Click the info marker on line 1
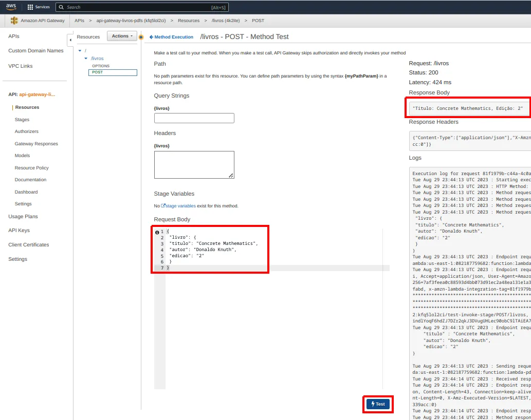 pos(157,232)
